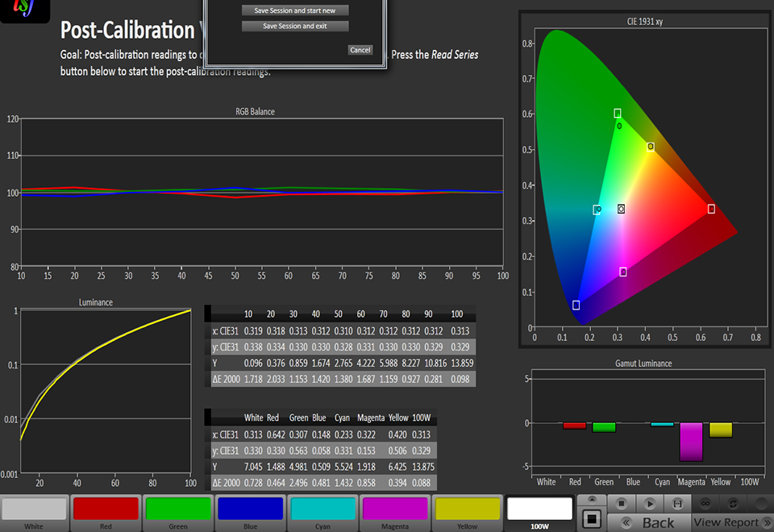Image resolution: width=774 pixels, height=532 pixels.
Task: Click the "Gamut Luminance" chart title
Action: (643, 364)
